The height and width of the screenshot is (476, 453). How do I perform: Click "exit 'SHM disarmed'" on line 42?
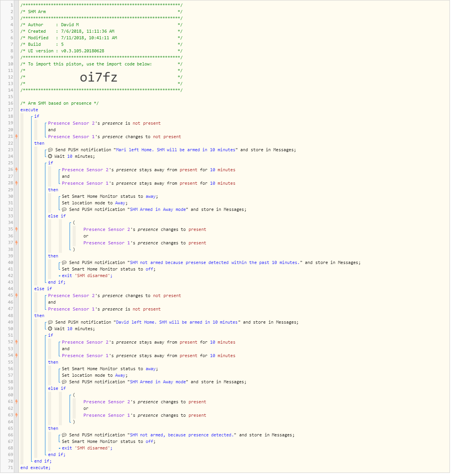click(x=87, y=276)
